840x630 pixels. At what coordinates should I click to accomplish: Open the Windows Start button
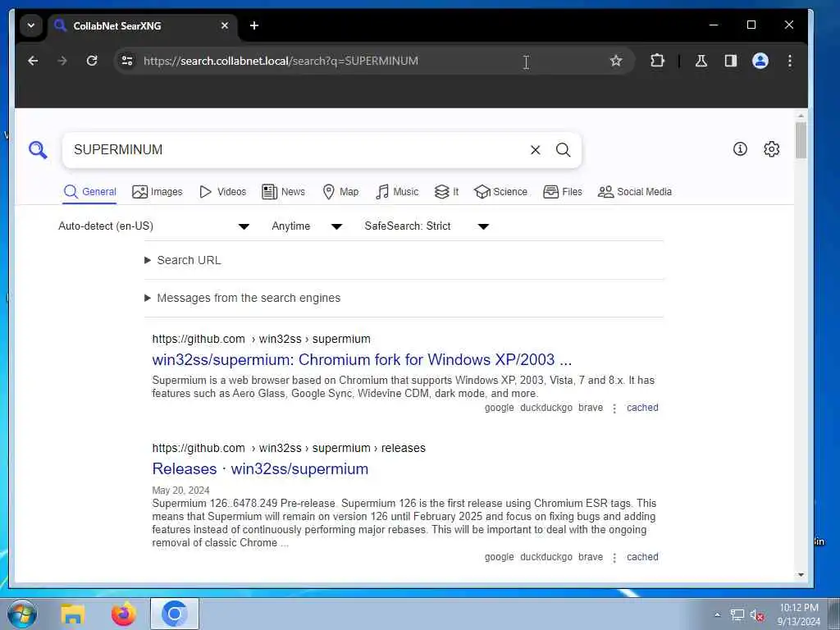[x=22, y=614]
